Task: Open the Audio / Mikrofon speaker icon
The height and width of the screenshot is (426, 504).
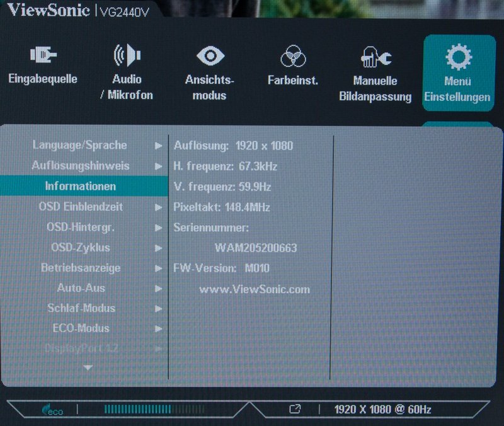Action: (x=127, y=55)
